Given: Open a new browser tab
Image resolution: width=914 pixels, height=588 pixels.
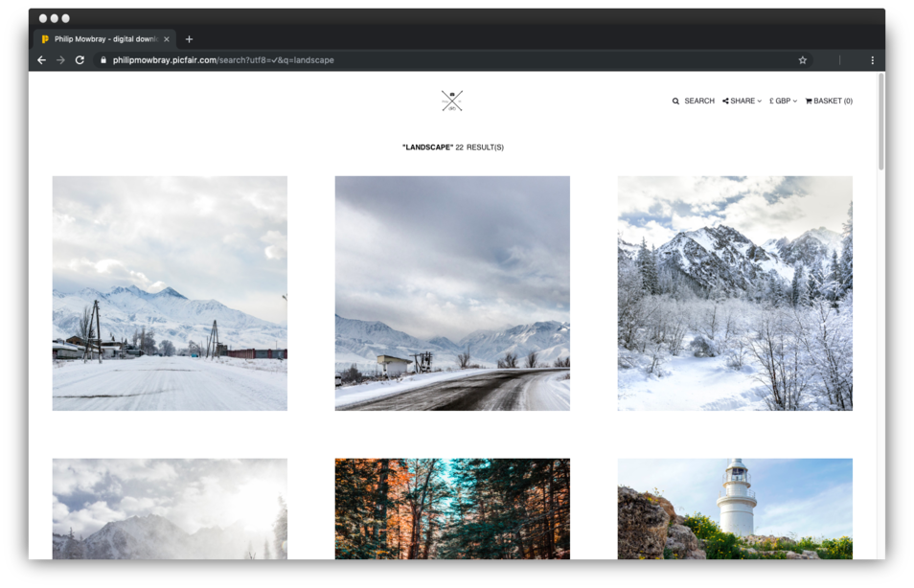Looking at the screenshot, I should click(189, 39).
